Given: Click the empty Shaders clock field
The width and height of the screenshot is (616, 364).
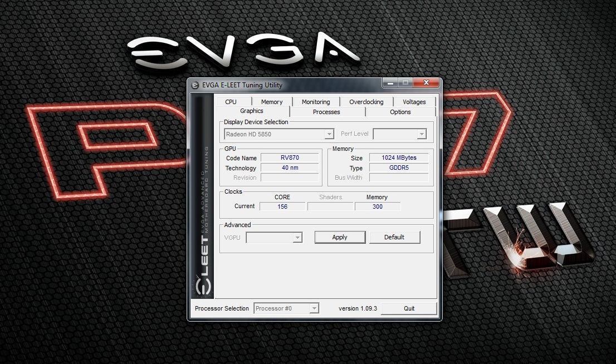Looking at the screenshot, I should [x=330, y=206].
